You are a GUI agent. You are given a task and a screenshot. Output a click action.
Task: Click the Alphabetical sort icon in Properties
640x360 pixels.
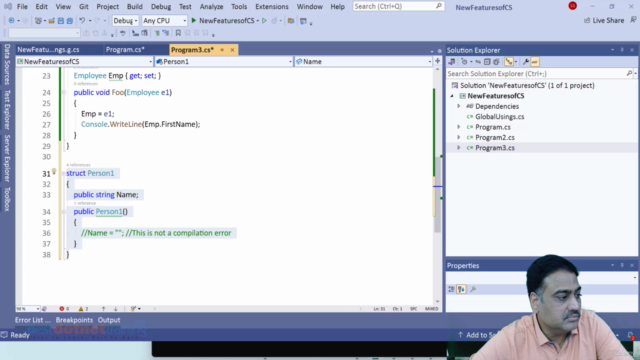tap(461, 289)
